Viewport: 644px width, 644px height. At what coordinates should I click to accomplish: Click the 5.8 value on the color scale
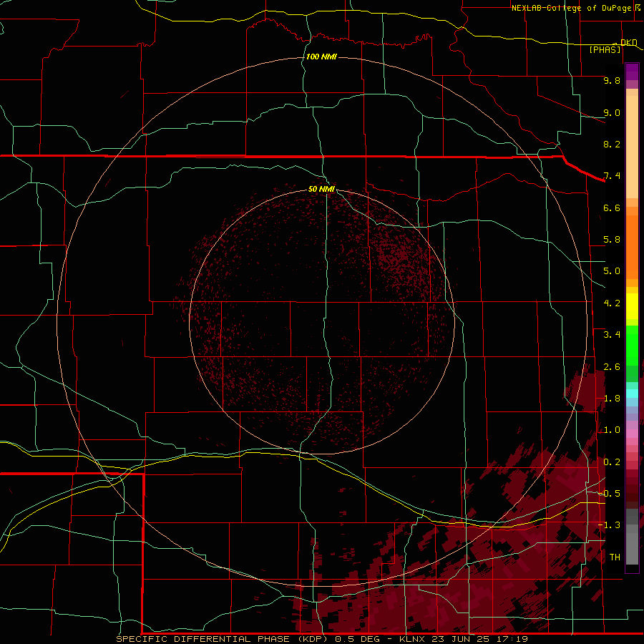[x=612, y=240]
